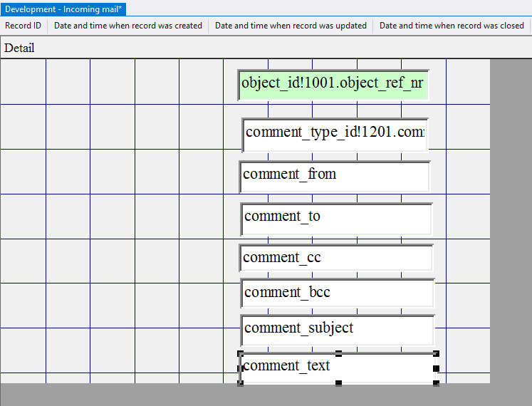Viewport: 532px width, 406px height.
Task: Click middle-right resize handle of comment_text
Action: click(436, 368)
